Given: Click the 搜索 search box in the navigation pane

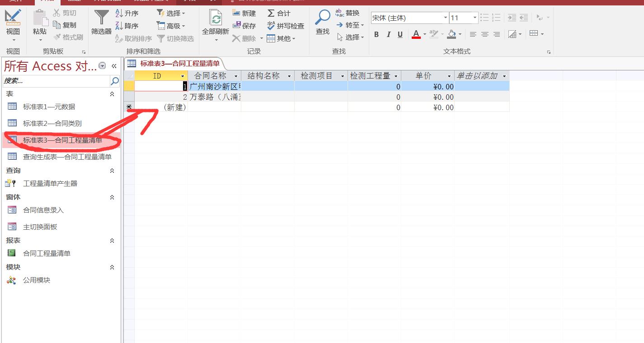Looking at the screenshot, I should click(x=56, y=81).
